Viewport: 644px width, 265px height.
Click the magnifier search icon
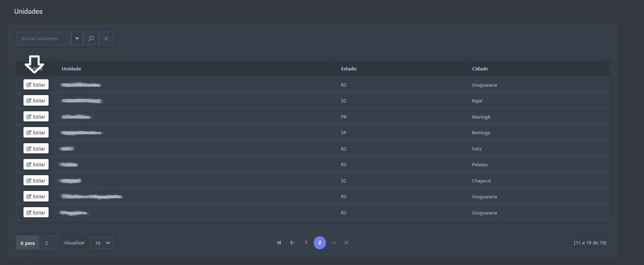[x=91, y=38]
